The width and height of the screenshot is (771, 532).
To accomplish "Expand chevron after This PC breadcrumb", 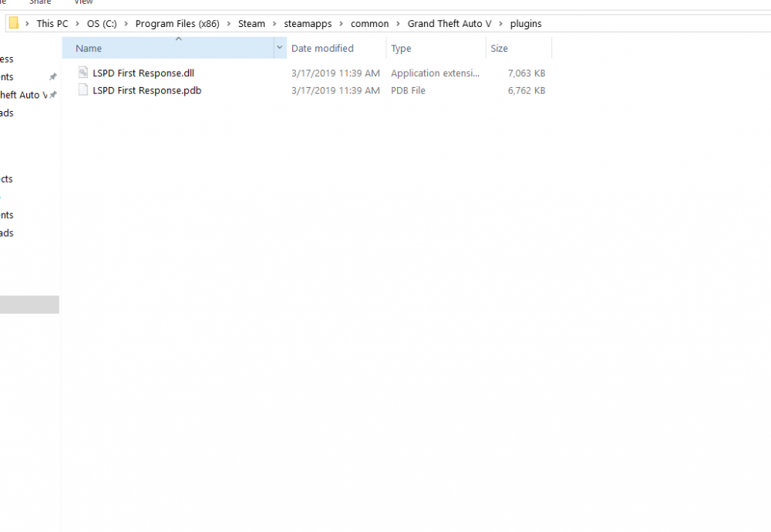I will point(77,24).
